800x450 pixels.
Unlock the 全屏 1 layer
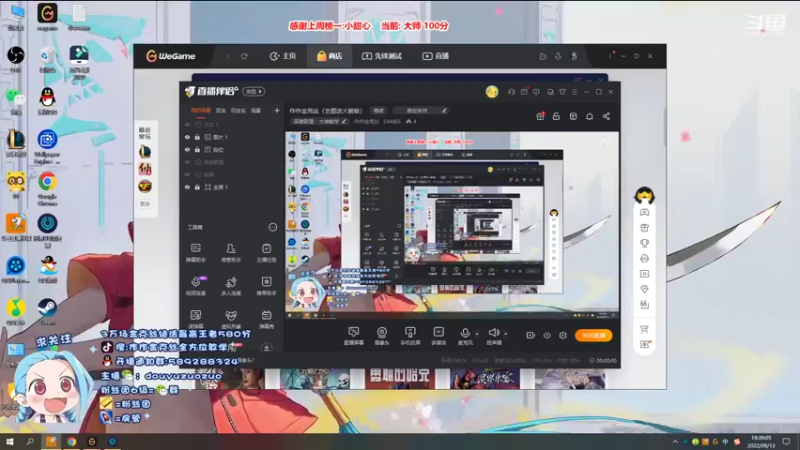(x=197, y=187)
